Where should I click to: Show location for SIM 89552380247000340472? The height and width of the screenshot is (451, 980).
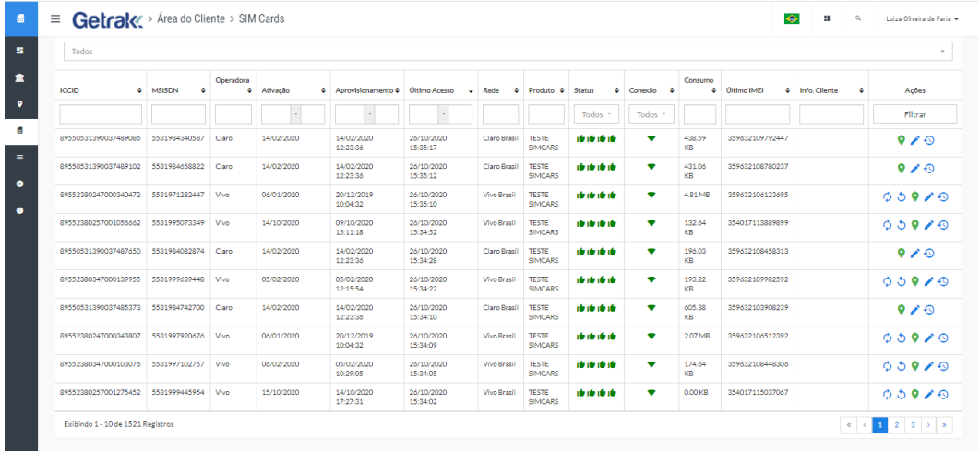(x=915, y=196)
